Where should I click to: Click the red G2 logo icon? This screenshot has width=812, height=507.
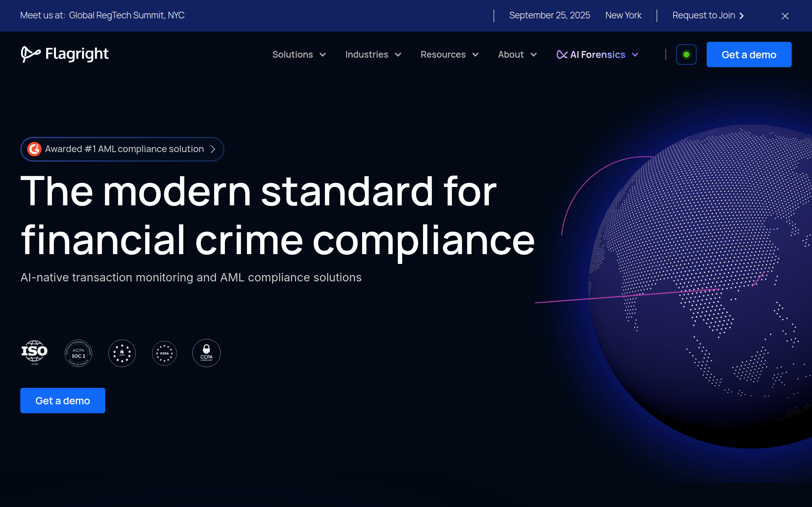coord(34,149)
